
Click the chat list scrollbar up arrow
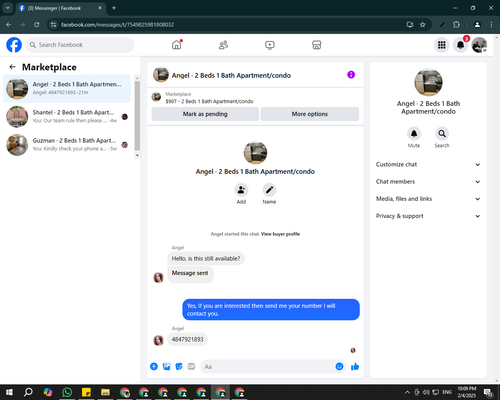coord(137,78)
